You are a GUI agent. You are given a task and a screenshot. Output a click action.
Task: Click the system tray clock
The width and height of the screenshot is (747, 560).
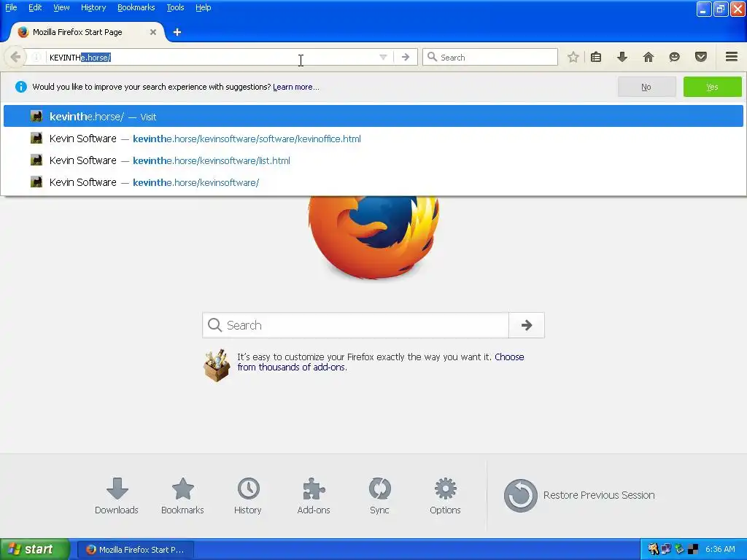click(720, 549)
